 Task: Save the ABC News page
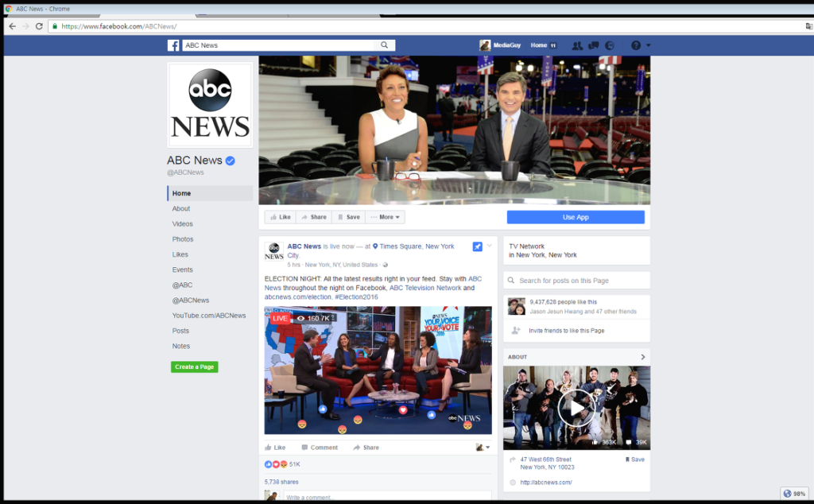tap(349, 218)
